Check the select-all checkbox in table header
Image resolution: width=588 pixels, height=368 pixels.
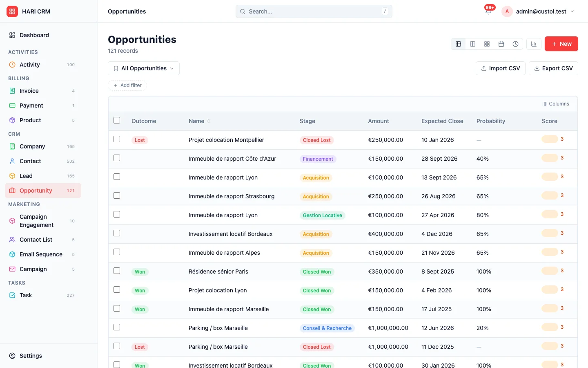(117, 120)
